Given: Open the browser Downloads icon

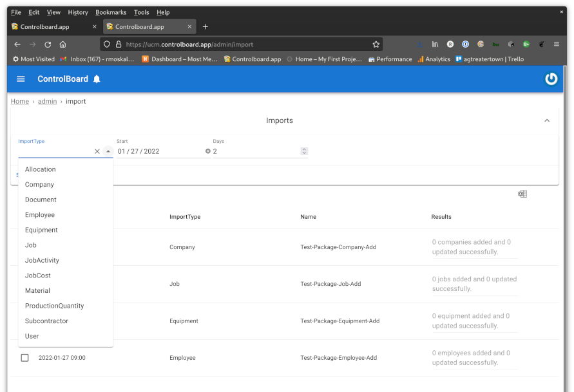Looking at the screenshot, I should [419, 44].
